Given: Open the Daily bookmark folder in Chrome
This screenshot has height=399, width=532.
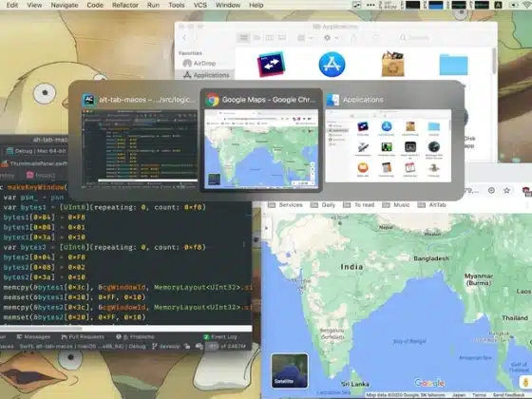Looking at the screenshot, I should click(323, 205).
